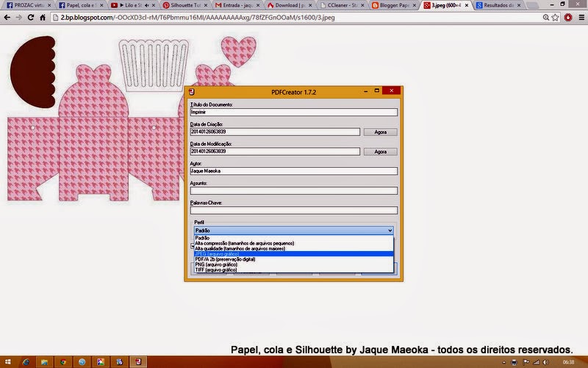The image size is (588, 368).
Task: Choose Alta compressão profile option
Action: click(293, 243)
